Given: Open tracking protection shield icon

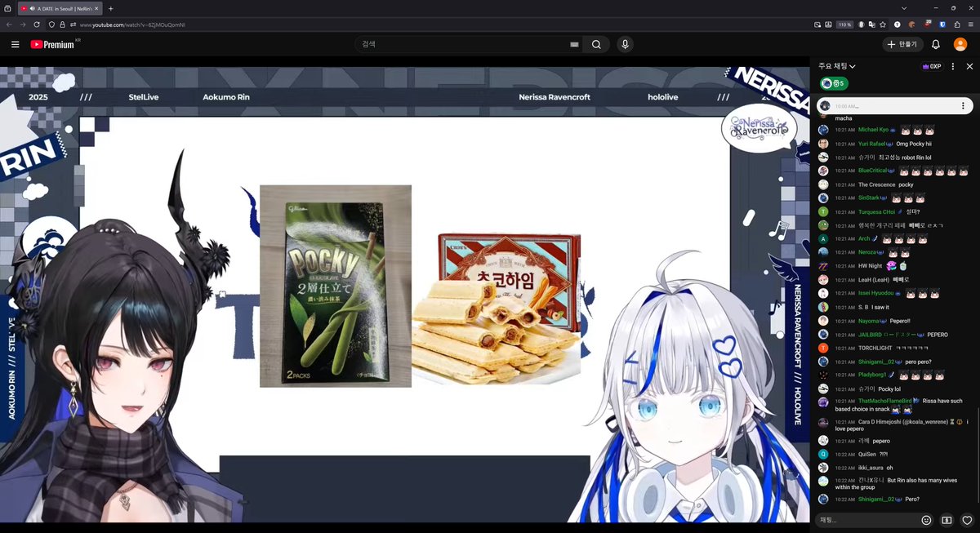Looking at the screenshot, I should point(51,24).
